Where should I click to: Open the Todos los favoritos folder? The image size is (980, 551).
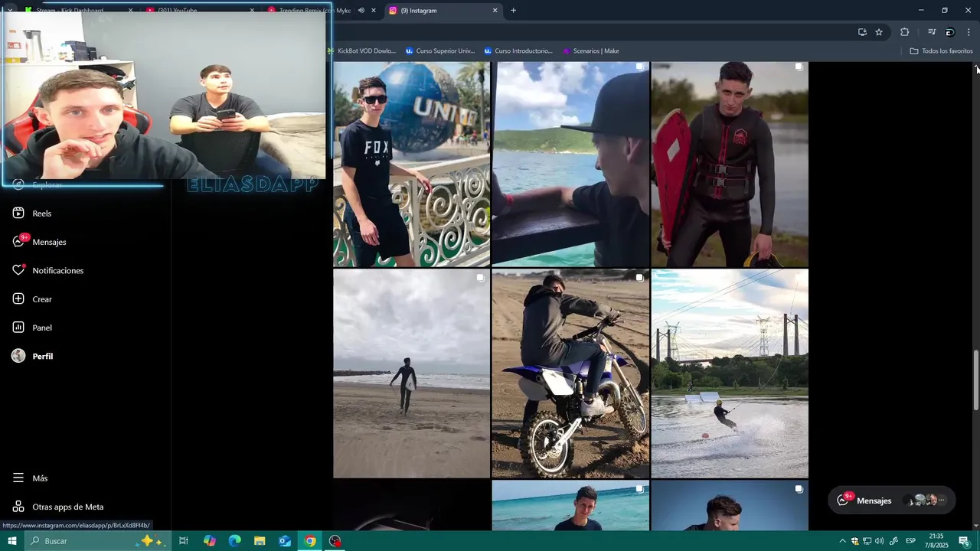pyautogui.click(x=941, y=51)
